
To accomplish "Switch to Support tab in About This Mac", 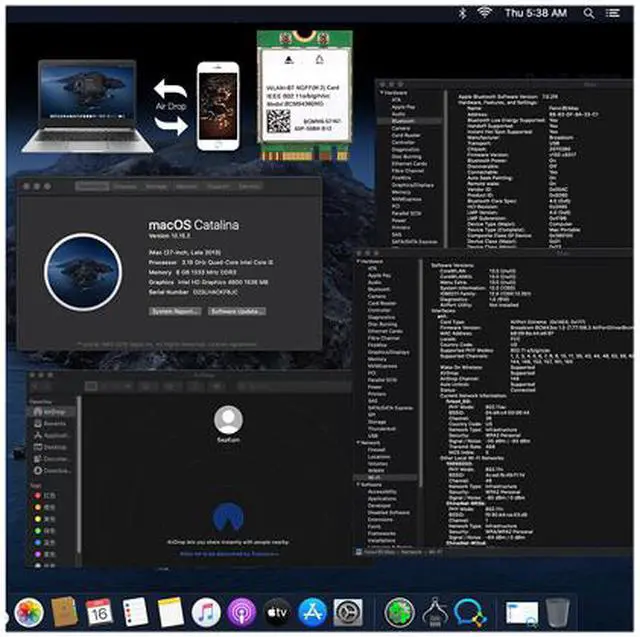I will [218, 186].
